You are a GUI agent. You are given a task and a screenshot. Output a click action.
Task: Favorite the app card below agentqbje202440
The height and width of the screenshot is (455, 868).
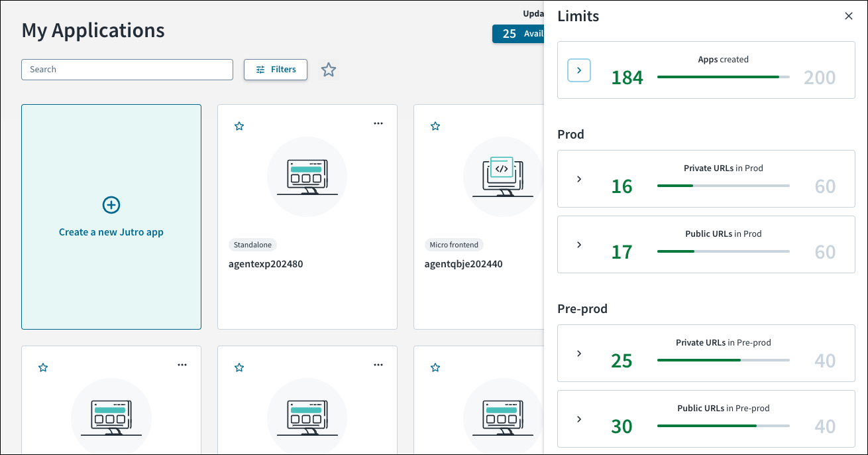[435, 367]
